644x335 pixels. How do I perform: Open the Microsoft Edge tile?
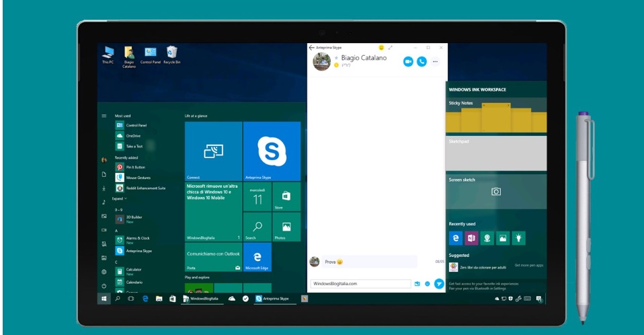tap(257, 257)
